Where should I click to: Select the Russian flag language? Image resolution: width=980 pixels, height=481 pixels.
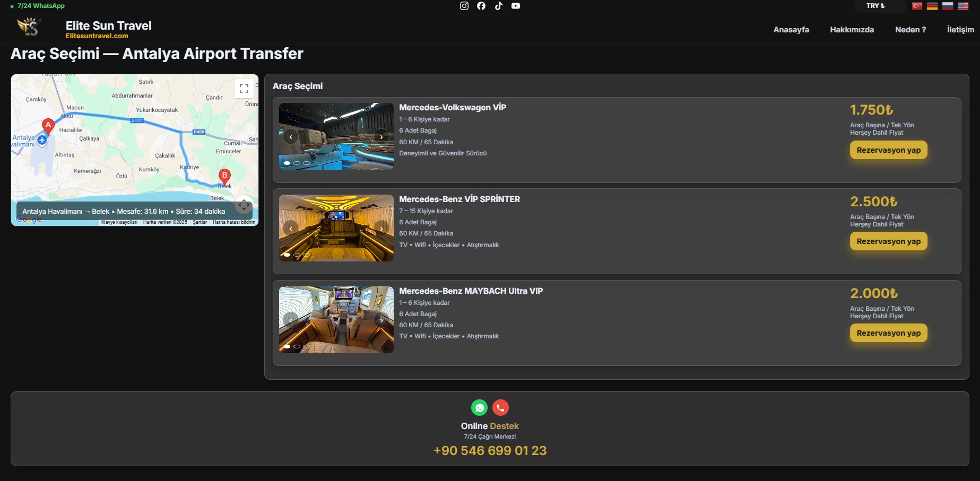[948, 6]
